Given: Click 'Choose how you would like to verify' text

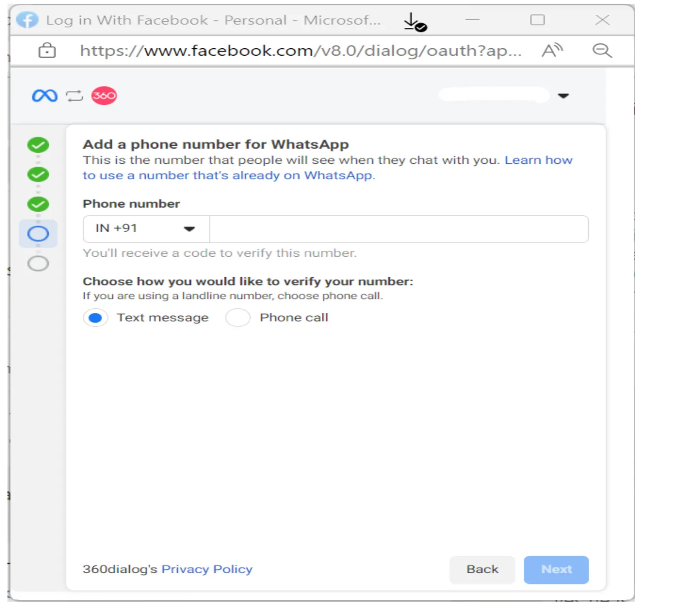Looking at the screenshot, I should coord(248,281).
